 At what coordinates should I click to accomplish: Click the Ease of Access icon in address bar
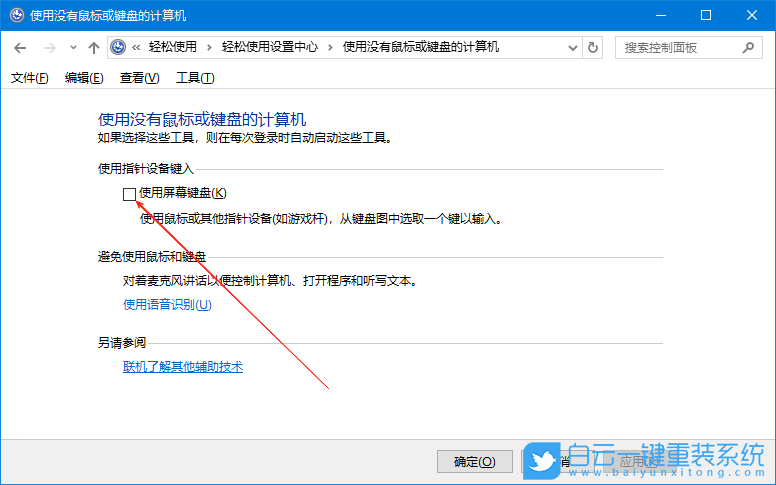click(118, 48)
